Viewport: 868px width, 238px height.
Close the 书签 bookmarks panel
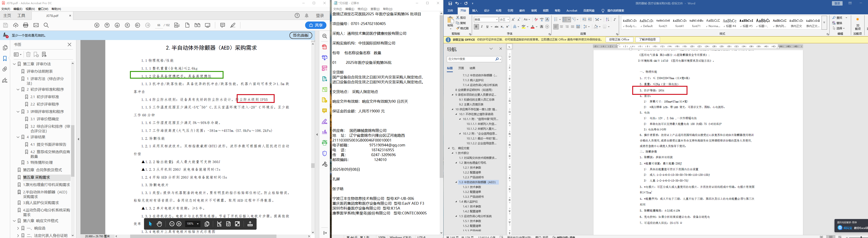69,44
